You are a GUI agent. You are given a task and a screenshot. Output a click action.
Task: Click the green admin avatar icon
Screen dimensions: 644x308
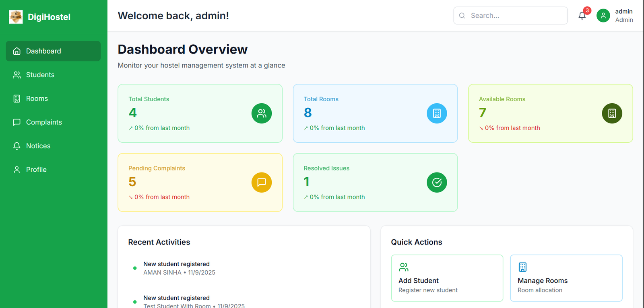[603, 16]
